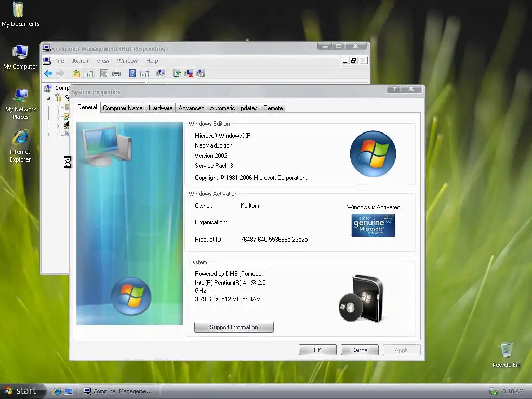Click the green-arrow update driver toolbar icon
The image size is (532, 399).
coord(177,73)
